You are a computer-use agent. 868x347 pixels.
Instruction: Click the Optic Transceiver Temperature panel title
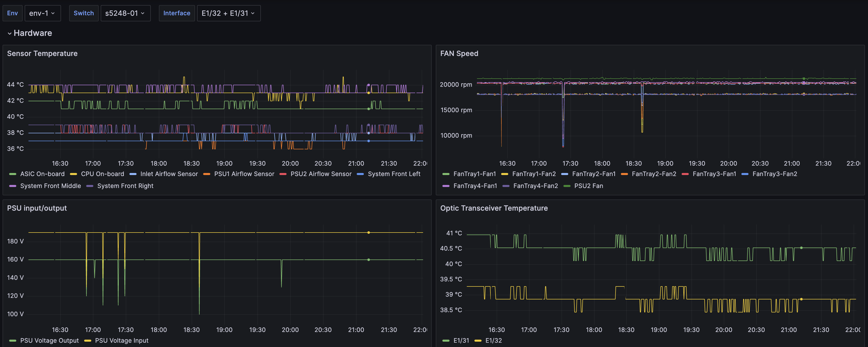(494, 208)
